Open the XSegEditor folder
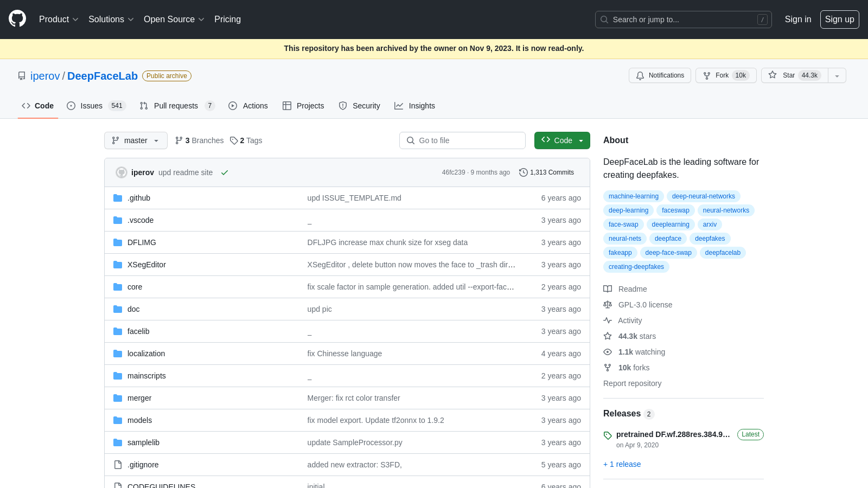Viewport: 868px width, 488px height. pos(146,265)
